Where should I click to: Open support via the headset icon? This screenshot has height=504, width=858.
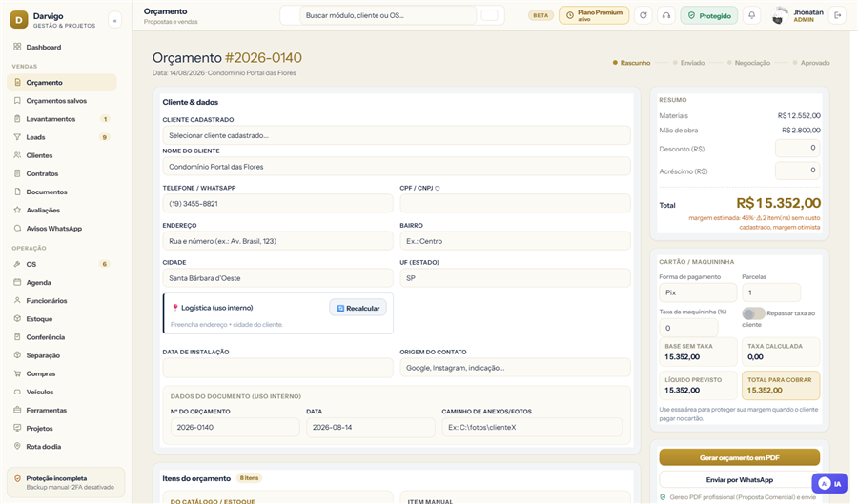(666, 15)
